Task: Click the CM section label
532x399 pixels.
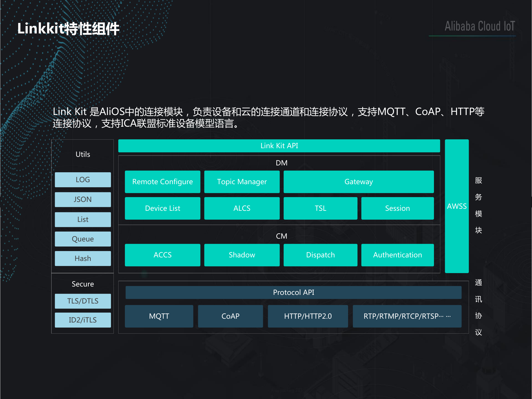Action: click(x=281, y=236)
